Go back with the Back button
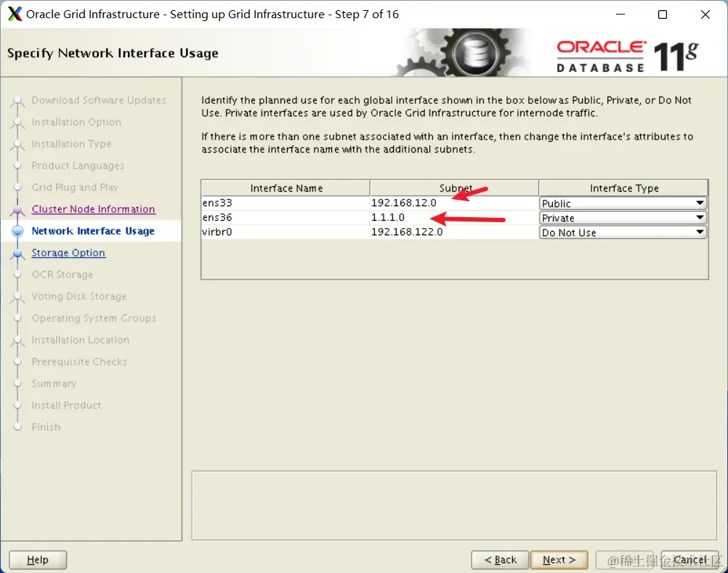 [x=500, y=559]
